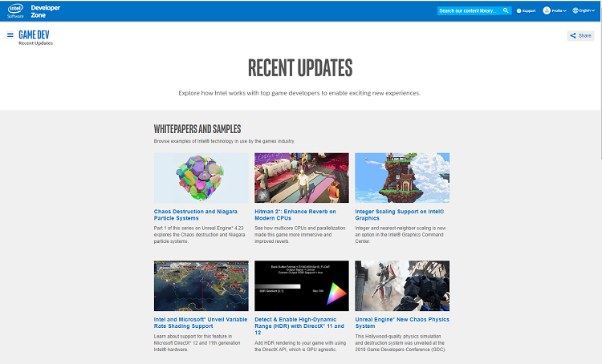Click the Share button
The width and height of the screenshot is (602, 364).
(x=580, y=35)
